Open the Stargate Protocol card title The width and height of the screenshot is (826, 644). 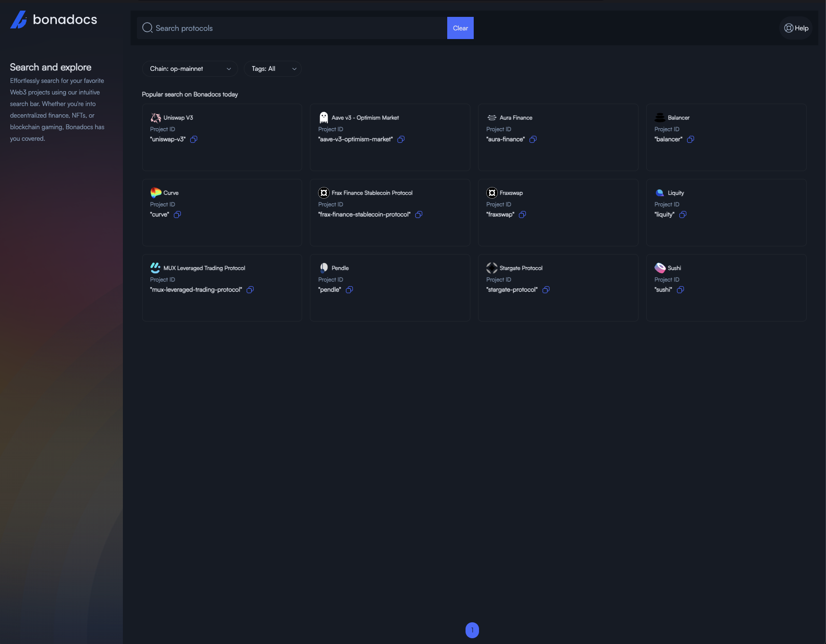point(521,268)
